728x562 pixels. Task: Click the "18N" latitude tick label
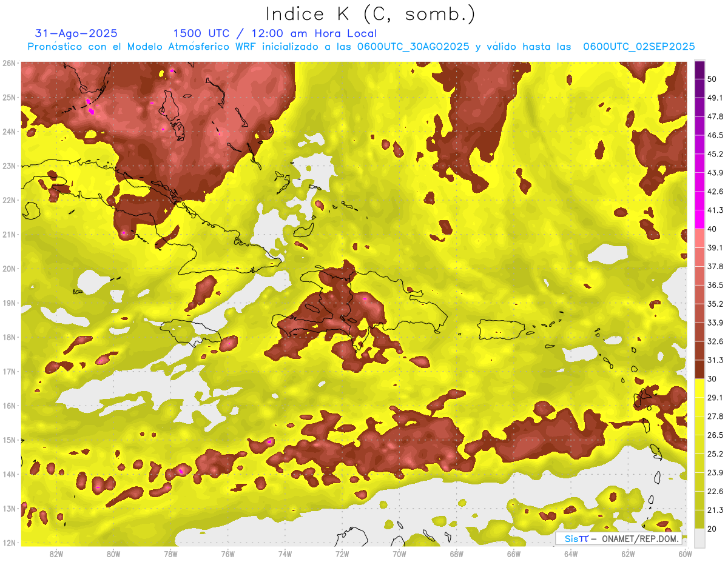[8, 337]
